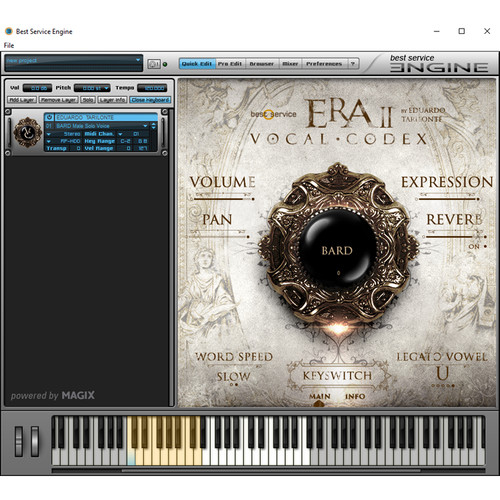Click the Layer Info button
Image resolution: width=500 pixels, height=500 pixels.
[x=112, y=100]
